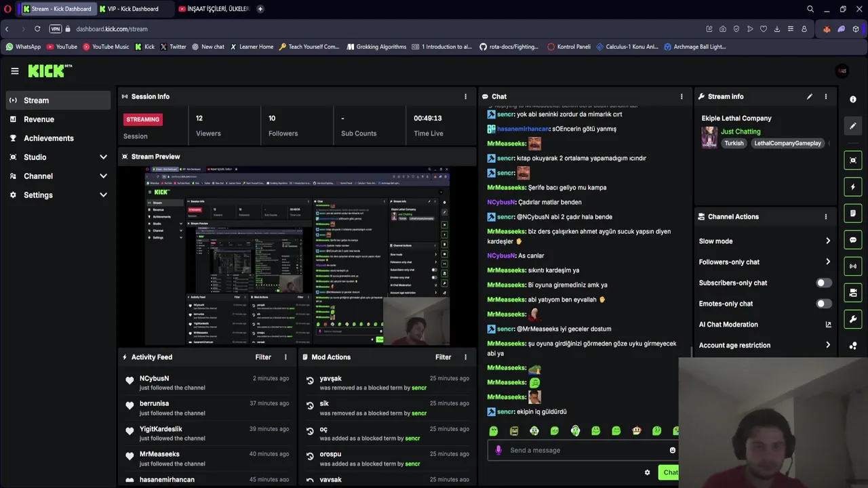Open the browser downloads icon
The width and height of the screenshot is (868, 488).
[x=777, y=29]
